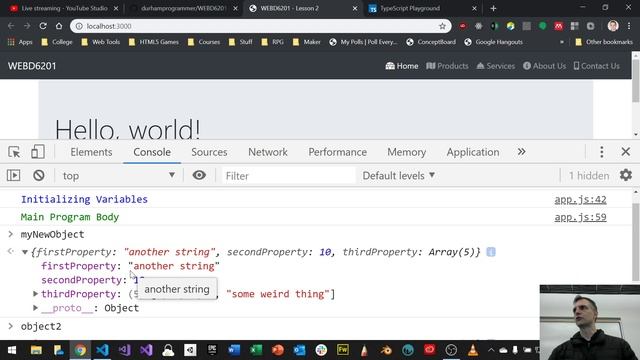The image size is (640, 360).
Task: Toggle the device toolbar icon
Action: pos(38,152)
